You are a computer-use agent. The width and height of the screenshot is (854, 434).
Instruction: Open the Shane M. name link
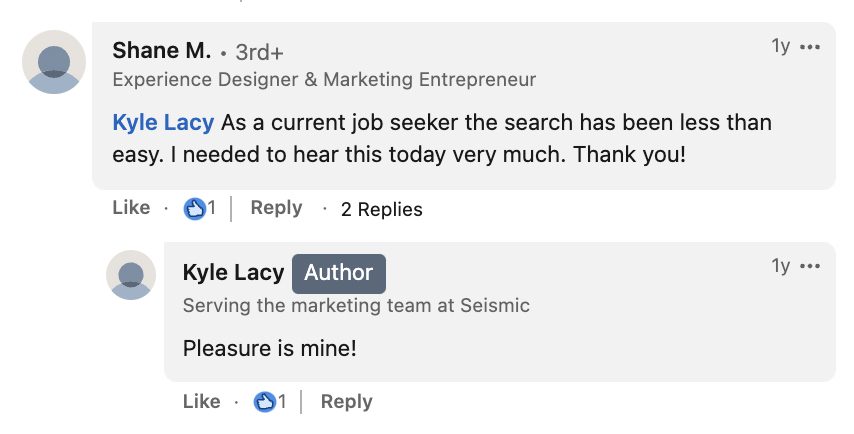pos(161,51)
